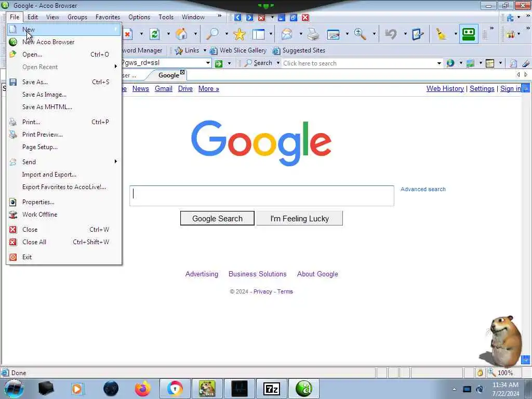The width and height of the screenshot is (532, 399).
Task: Click into the Google search input box
Action: (x=262, y=196)
